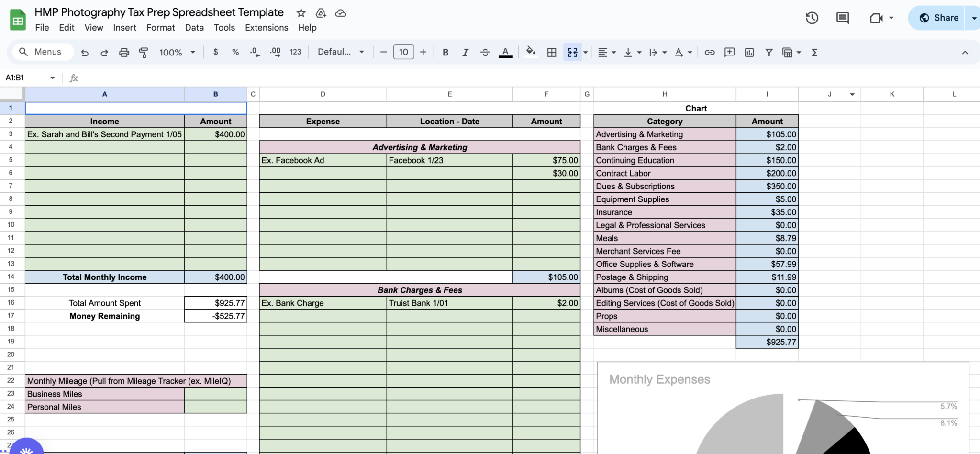Open the functions menu
Screen dimensions: 980x454
[x=814, y=52]
